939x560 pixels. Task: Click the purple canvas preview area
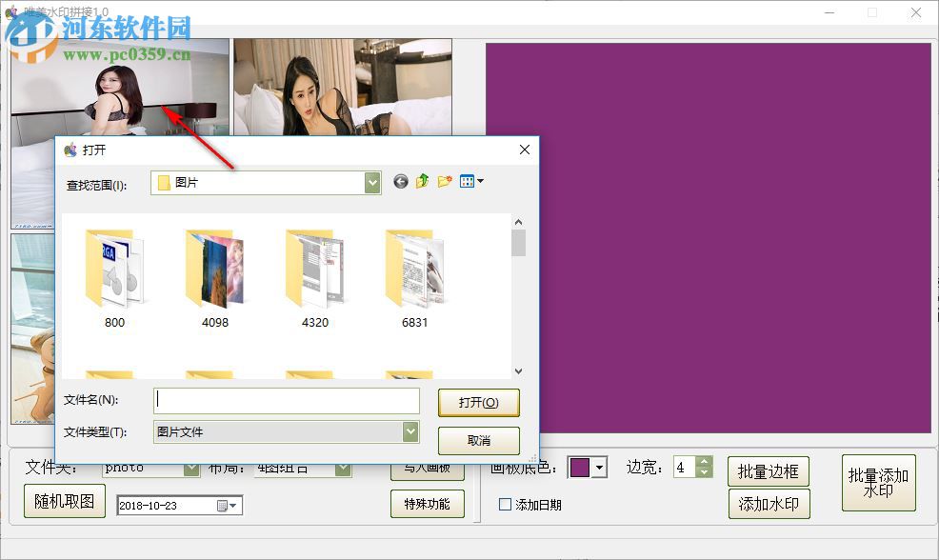coord(708,237)
